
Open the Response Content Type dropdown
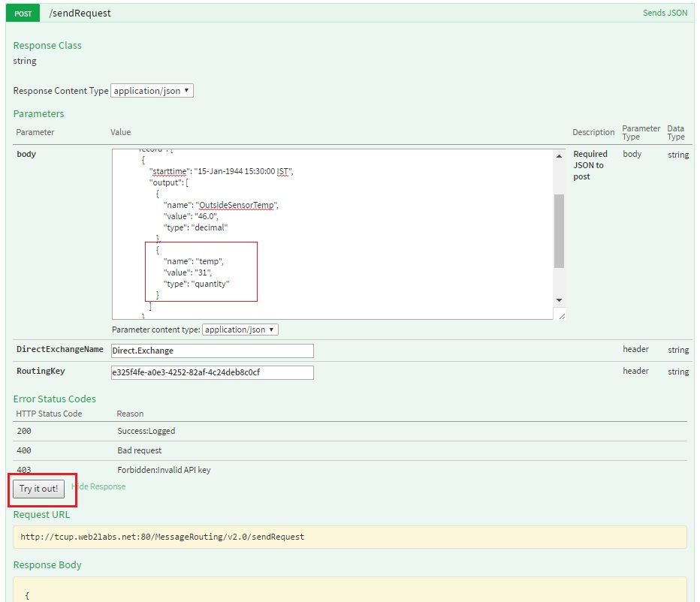[152, 91]
